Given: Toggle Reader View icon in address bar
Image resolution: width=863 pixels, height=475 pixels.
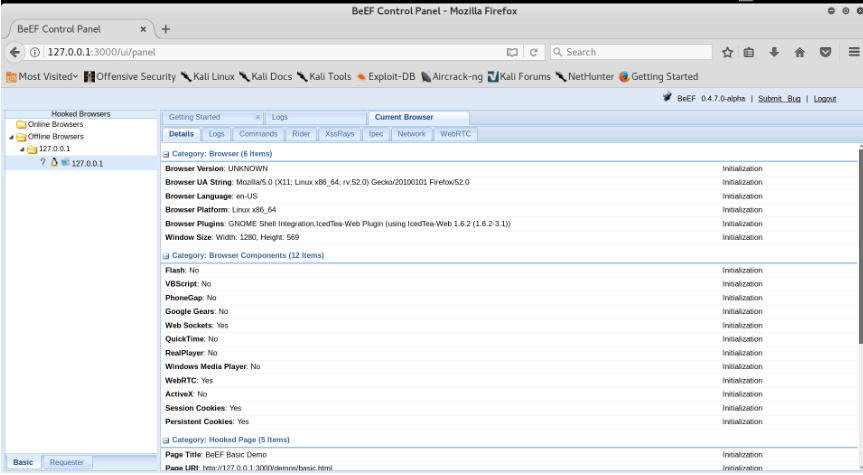Looking at the screenshot, I should (x=512, y=52).
